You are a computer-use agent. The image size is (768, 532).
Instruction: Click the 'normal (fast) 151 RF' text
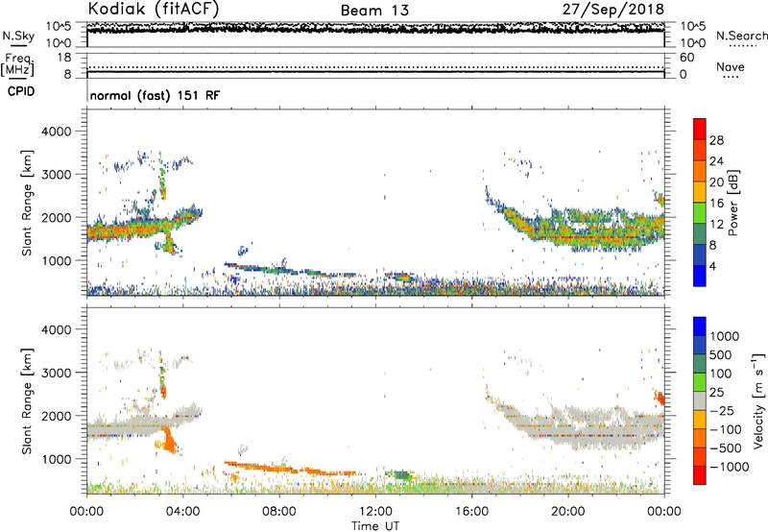click(155, 95)
